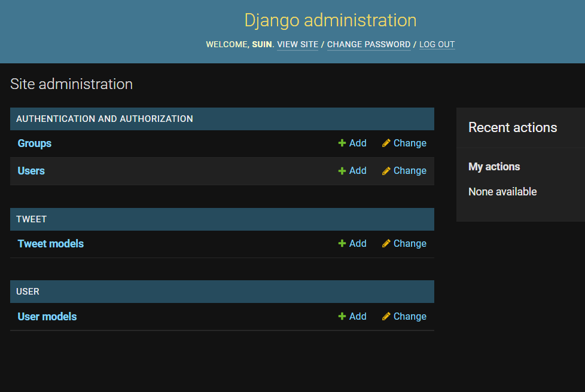Select the SUIN username in header
The image size is (585, 392).
click(262, 45)
